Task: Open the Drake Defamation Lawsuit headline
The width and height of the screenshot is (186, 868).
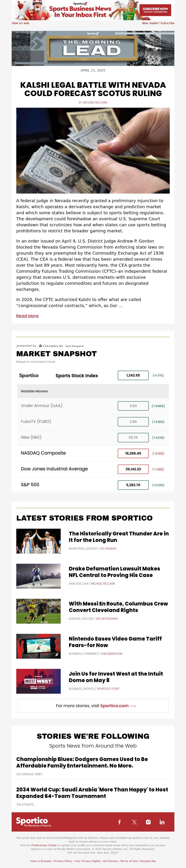Action: pos(114,572)
